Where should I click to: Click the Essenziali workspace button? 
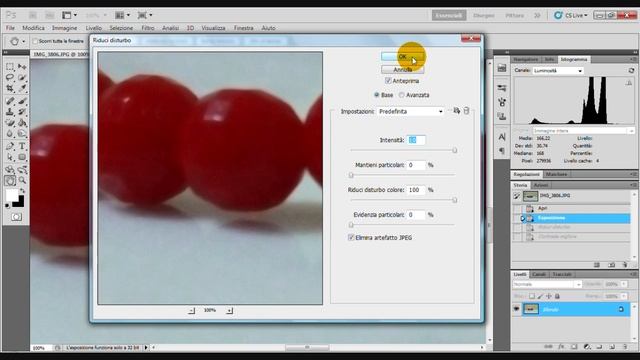tap(449, 16)
